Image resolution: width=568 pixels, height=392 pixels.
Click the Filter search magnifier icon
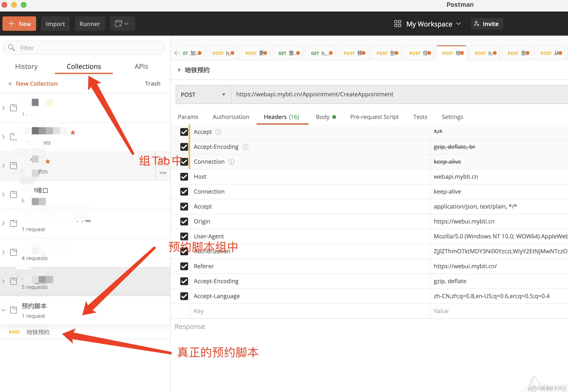tap(11, 48)
